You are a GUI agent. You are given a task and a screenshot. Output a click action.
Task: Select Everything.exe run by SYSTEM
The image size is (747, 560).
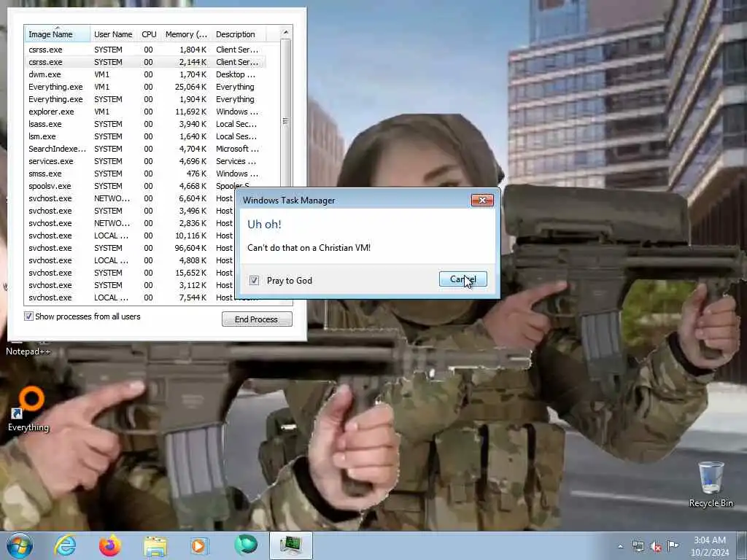(145, 99)
